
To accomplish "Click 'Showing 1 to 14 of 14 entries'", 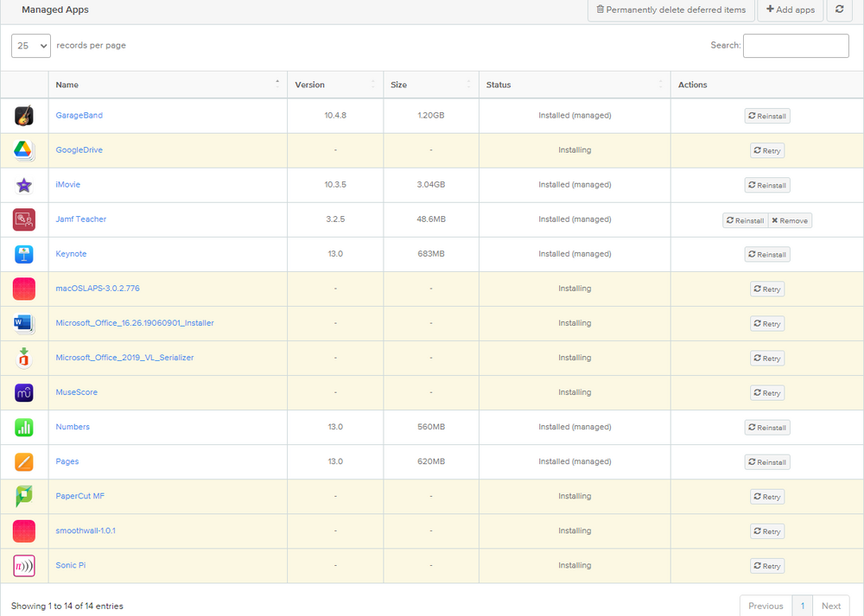I will click(67, 606).
